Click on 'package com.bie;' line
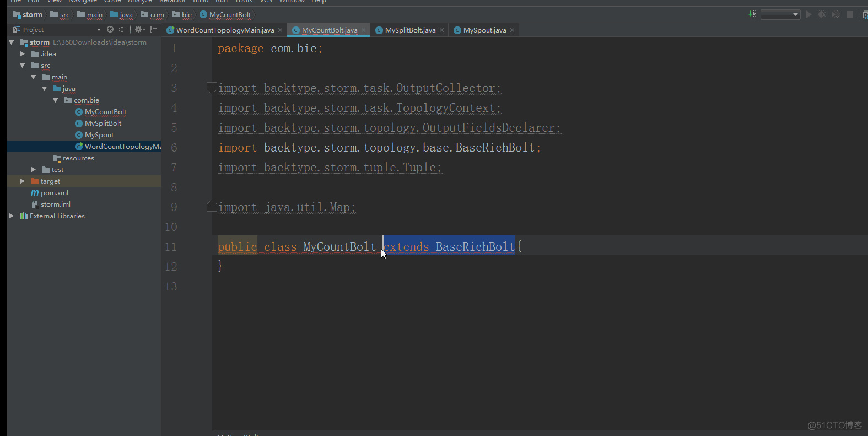This screenshot has width=868, height=436. tap(270, 49)
